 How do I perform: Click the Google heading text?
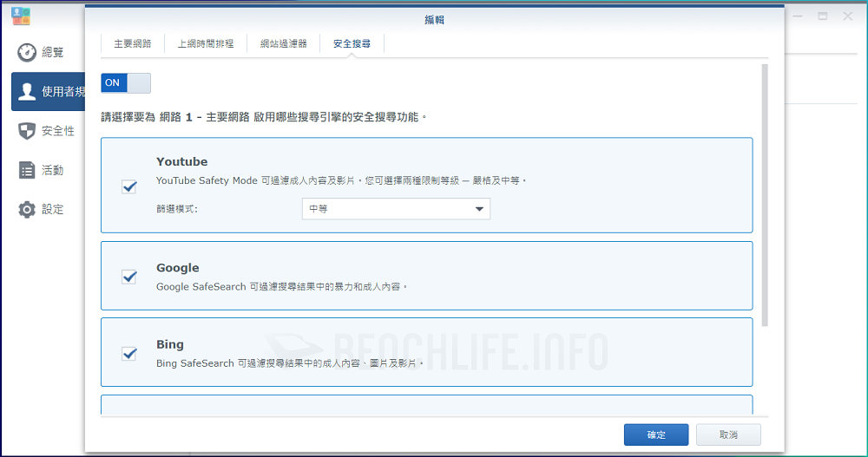(x=178, y=268)
